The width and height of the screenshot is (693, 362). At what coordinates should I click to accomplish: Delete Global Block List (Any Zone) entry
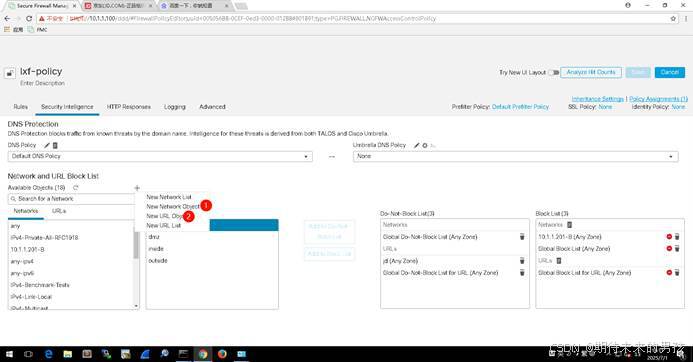click(x=677, y=249)
